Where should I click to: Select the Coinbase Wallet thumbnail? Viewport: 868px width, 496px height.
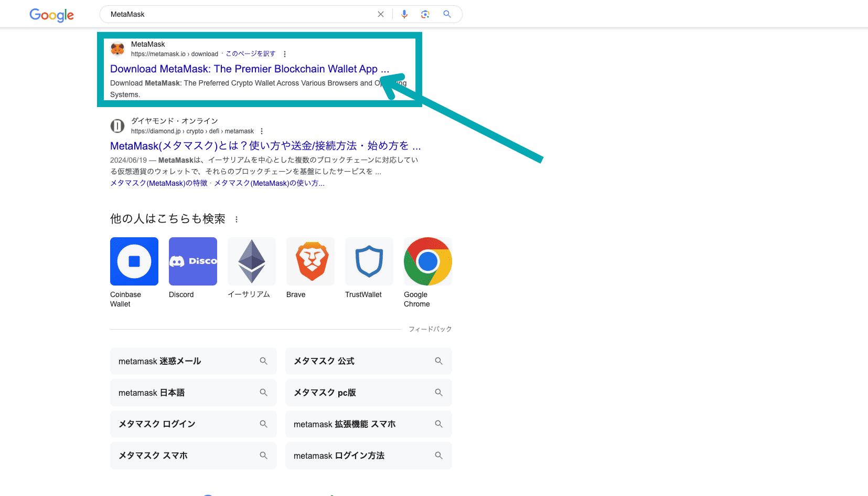tap(134, 261)
